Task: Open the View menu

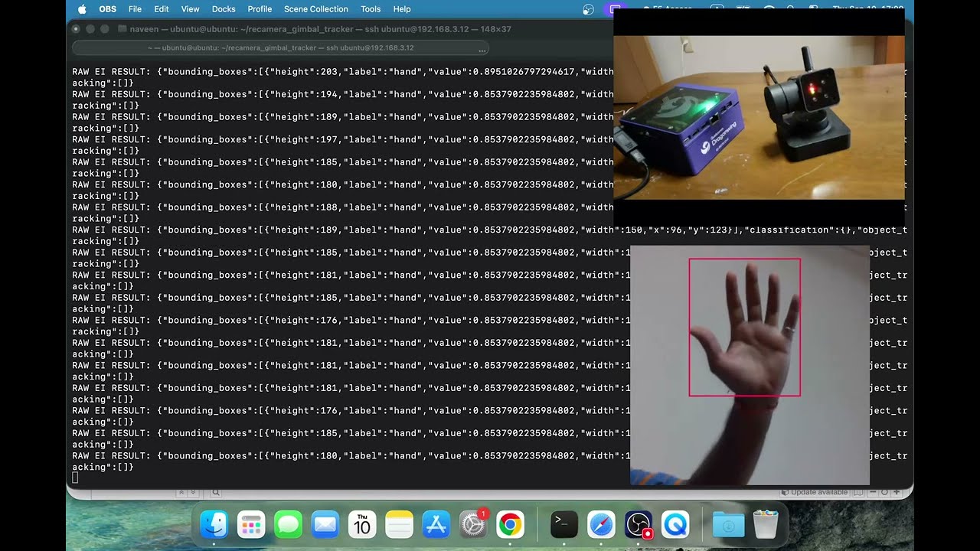Action: pos(191,9)
